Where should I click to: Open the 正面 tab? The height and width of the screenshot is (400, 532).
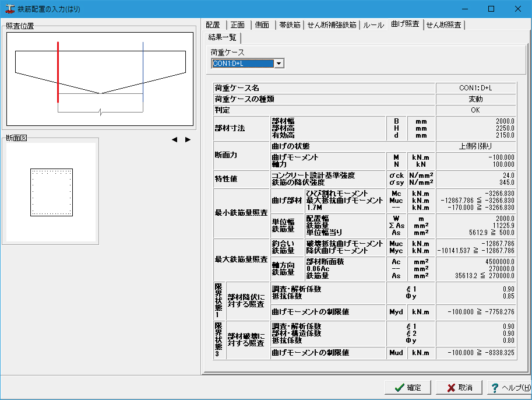(237, 25)
